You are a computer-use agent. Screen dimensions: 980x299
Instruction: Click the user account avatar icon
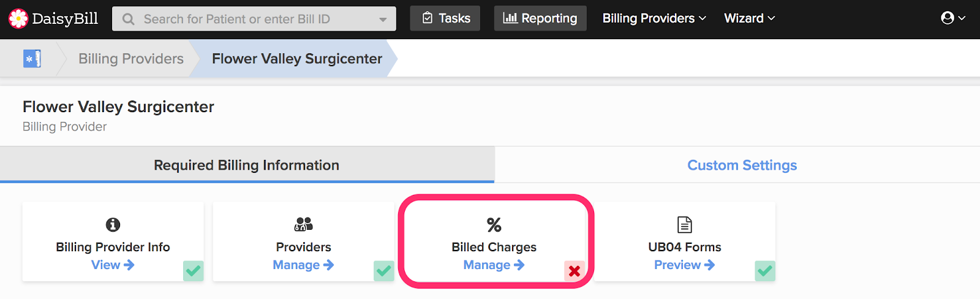(x=947, y=18)
